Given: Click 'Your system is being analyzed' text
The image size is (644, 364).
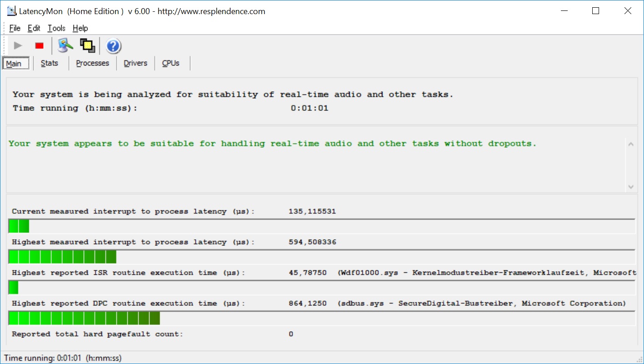Looking at the screenshot, I should (x=233, y=95).
